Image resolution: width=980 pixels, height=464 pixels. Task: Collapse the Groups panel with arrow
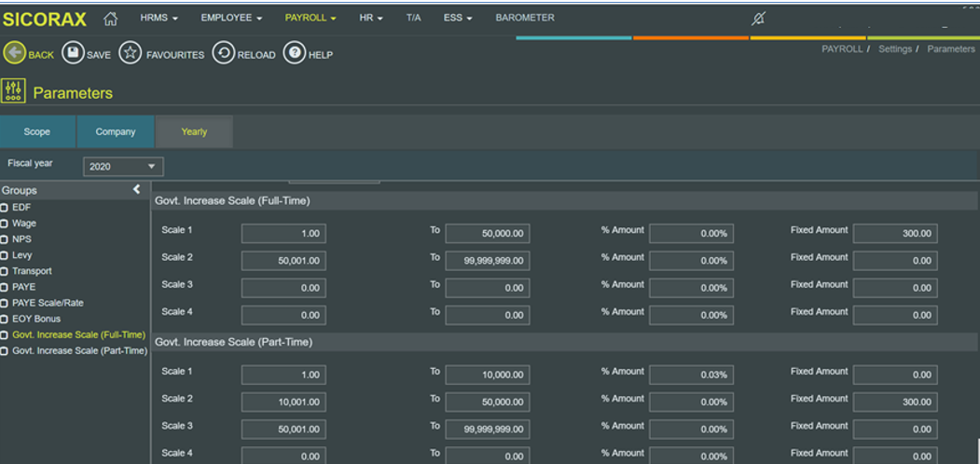pyautogui.click(x=137, y=190)
